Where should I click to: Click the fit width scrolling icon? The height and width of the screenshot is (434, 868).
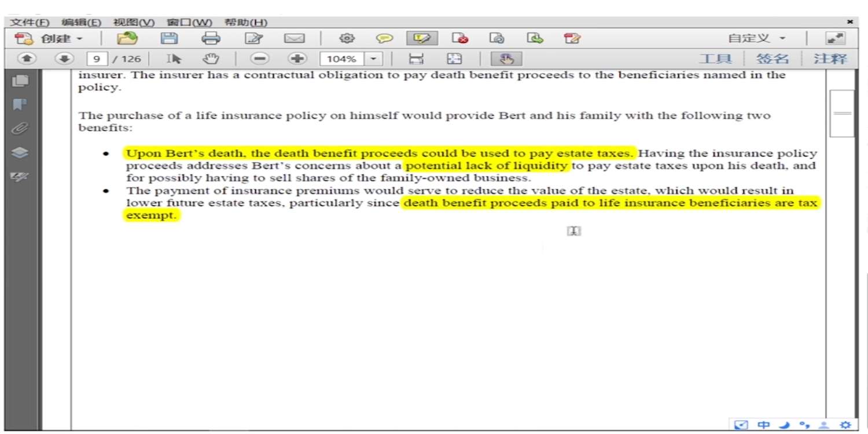pos(416,58)
